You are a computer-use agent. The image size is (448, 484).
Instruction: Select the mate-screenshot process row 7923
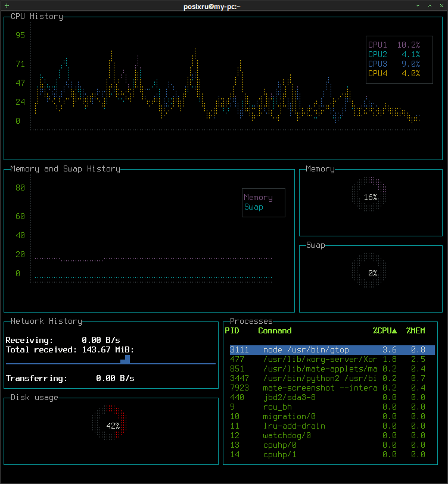[x=332, y=388]
